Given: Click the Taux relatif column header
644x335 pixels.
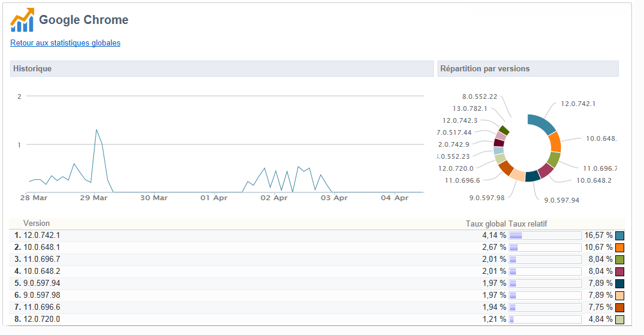Looking at the screenshot, I should tap(528, 224).
